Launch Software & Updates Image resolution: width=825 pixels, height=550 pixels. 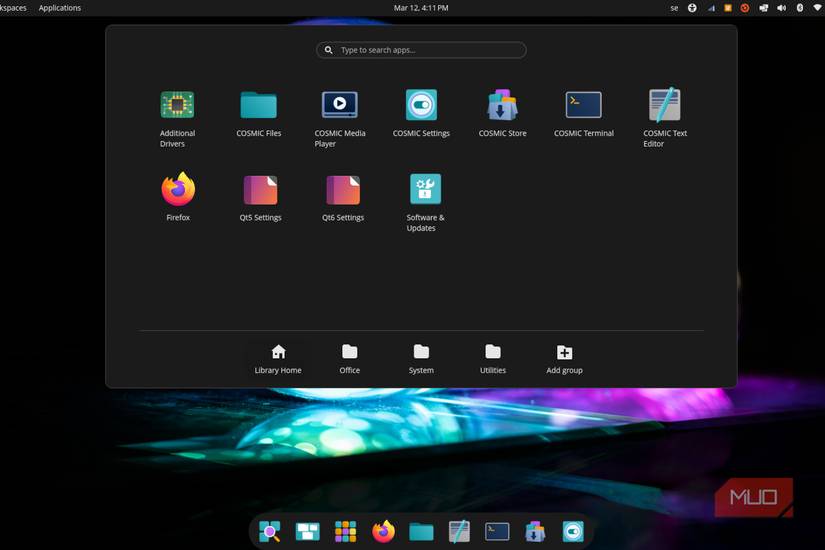tap(425, 203)
